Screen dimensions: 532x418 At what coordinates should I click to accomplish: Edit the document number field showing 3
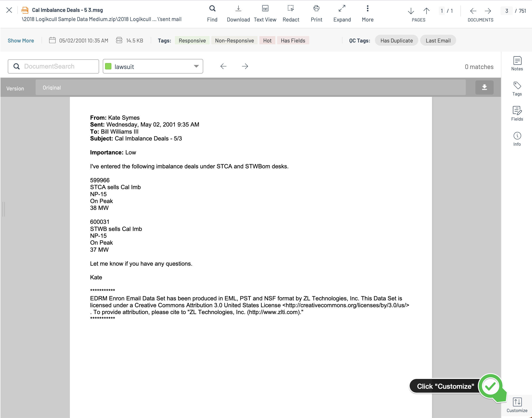tap(507, 11)
